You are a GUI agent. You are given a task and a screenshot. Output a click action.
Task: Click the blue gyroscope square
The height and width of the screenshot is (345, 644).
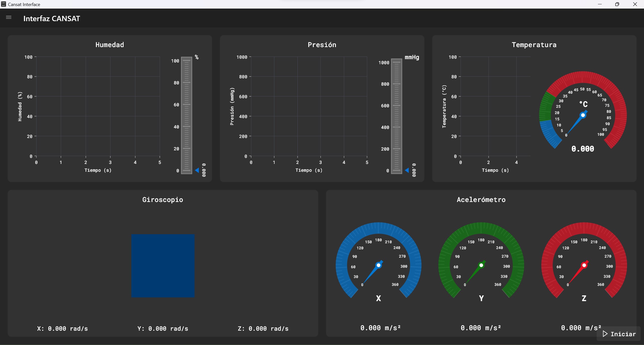point(163,266)
